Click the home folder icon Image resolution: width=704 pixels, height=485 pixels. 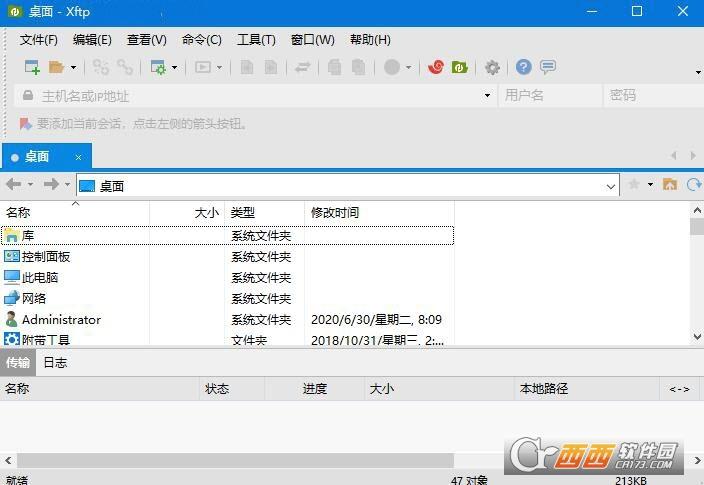coord(670,184)
